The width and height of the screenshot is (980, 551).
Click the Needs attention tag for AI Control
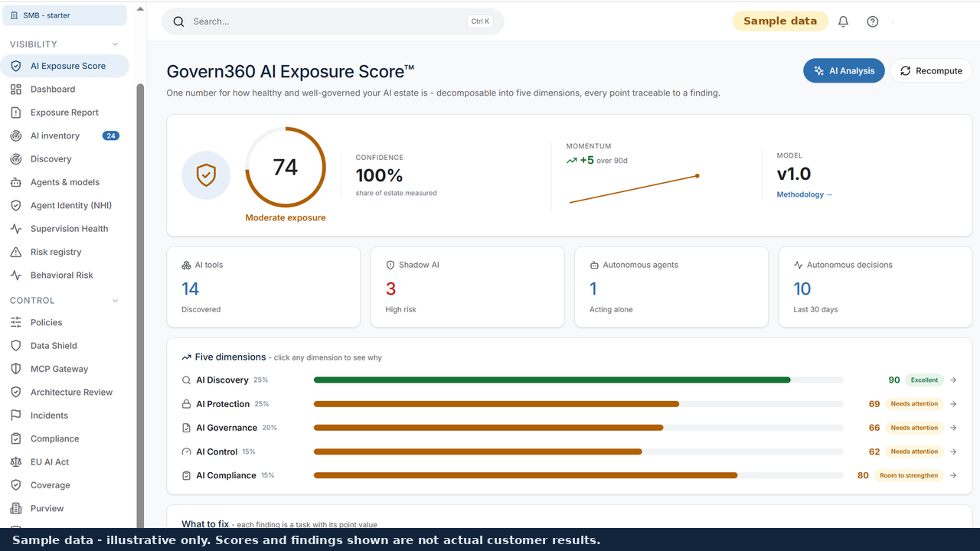click(x=914, y=452)
